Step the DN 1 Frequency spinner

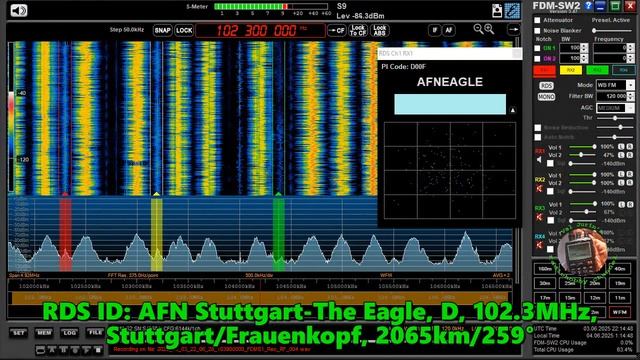pos(631,48)
